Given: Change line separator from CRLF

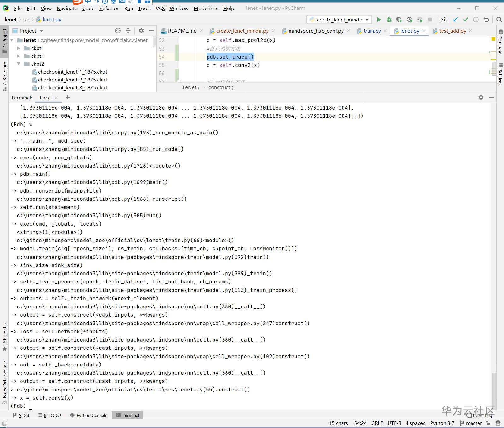Looking at the screenshot, I should coord(377,423).
